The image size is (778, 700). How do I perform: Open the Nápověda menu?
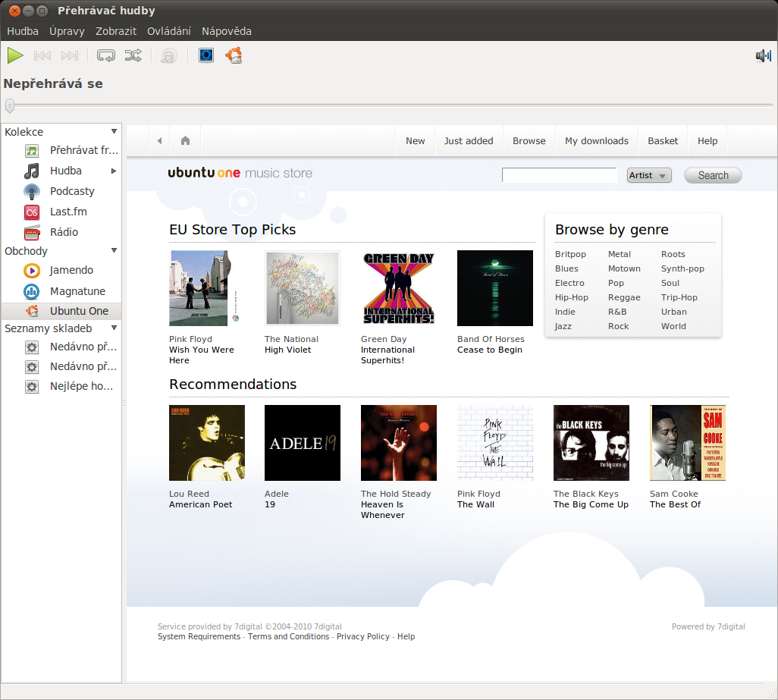226,31
